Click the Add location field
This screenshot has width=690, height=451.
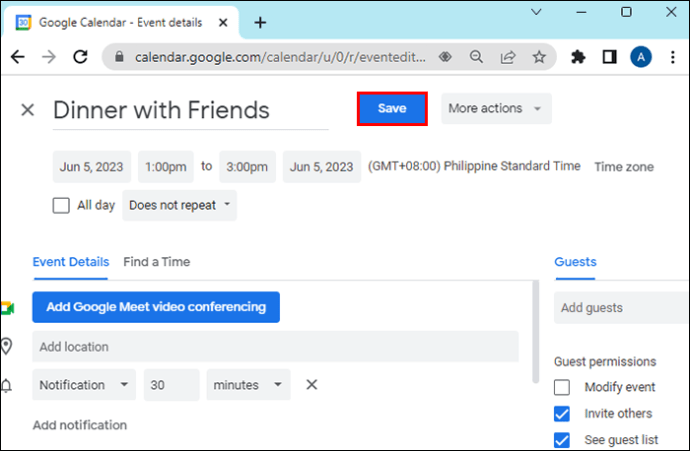tap(275, 347)
